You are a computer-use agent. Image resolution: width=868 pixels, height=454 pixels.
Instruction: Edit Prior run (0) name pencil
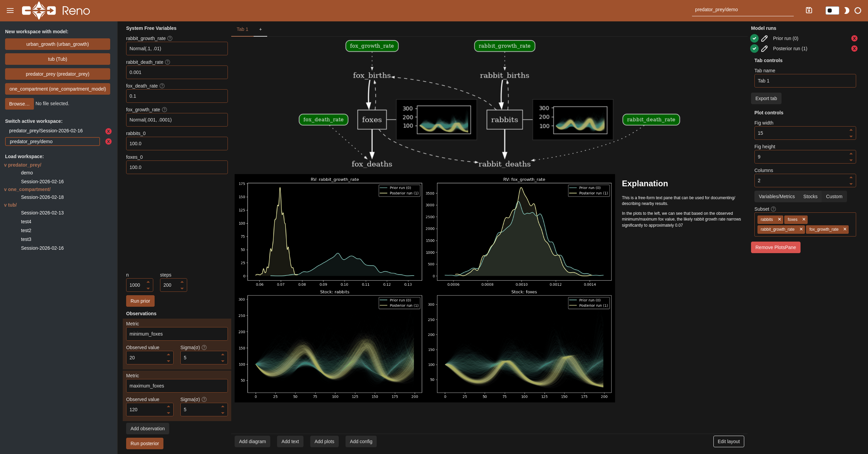coord(765,38)
